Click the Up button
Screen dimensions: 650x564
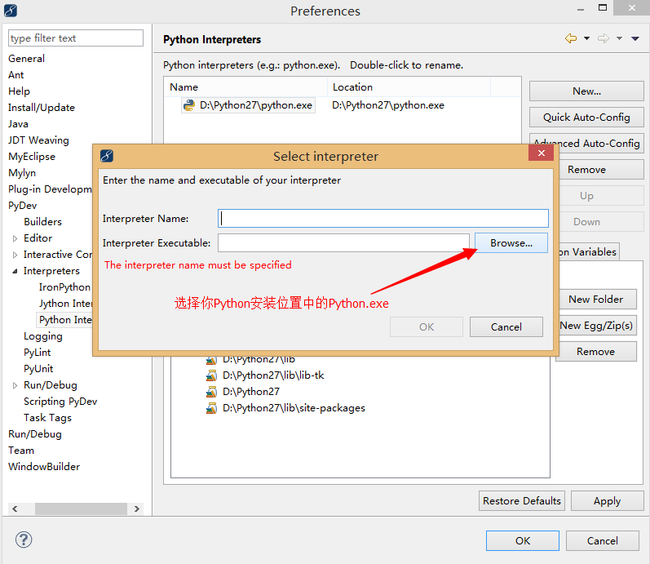pyautogui.click(x=601, y=196)
